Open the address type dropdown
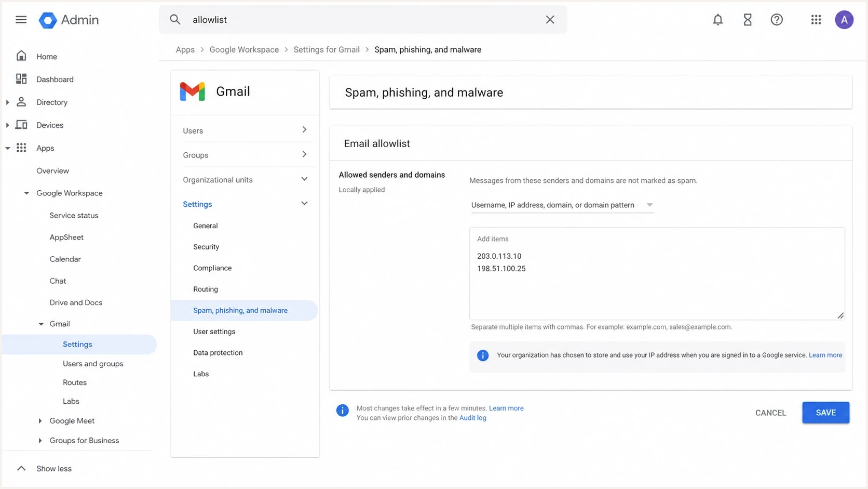Screen dimensions: 868x489 tap(562, 205)
